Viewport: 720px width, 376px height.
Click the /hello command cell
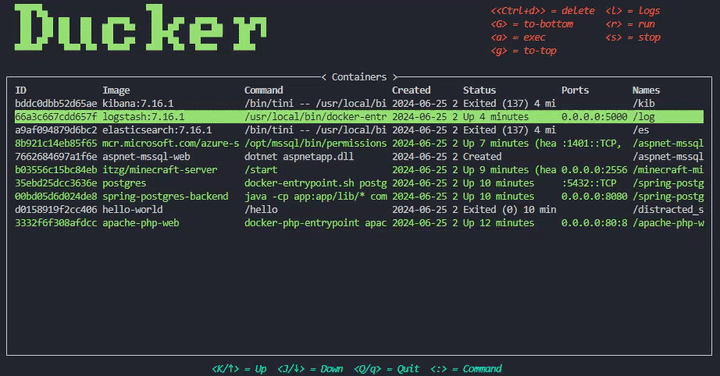[261, 210]
